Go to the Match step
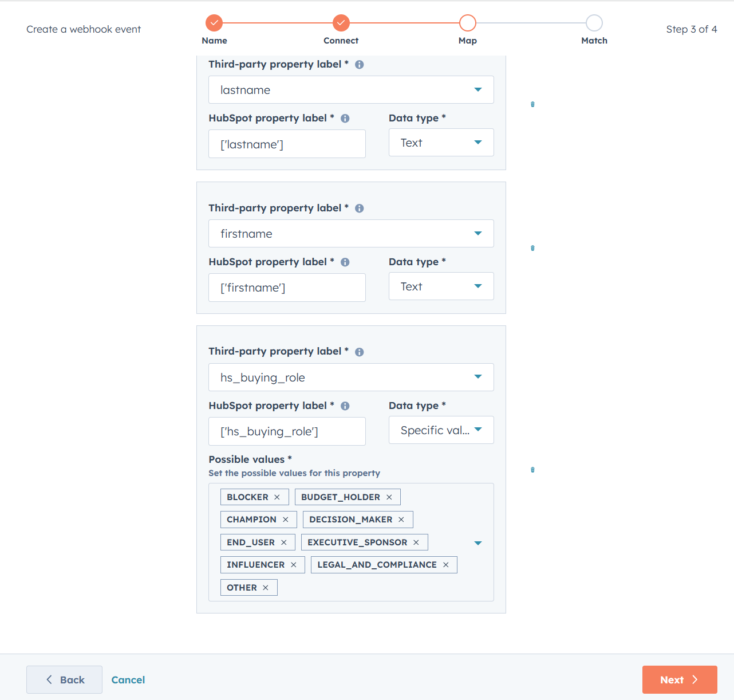Screen dimensions: 734x700 point(594,23)
